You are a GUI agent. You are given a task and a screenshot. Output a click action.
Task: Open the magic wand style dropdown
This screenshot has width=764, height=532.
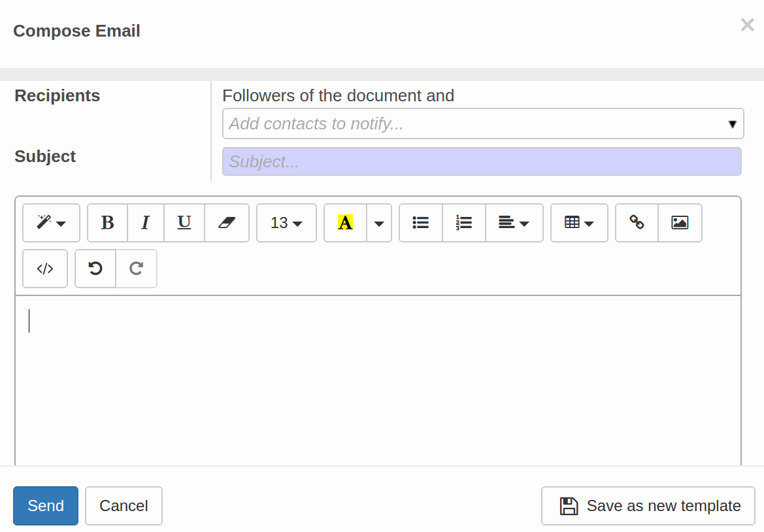[x=51, y=223]
